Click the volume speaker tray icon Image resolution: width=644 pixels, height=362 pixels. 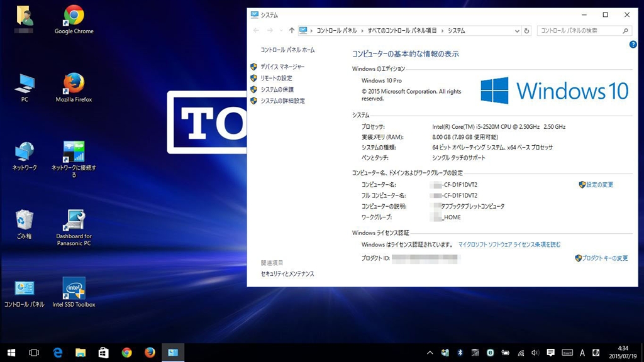(x=535, y=353)
